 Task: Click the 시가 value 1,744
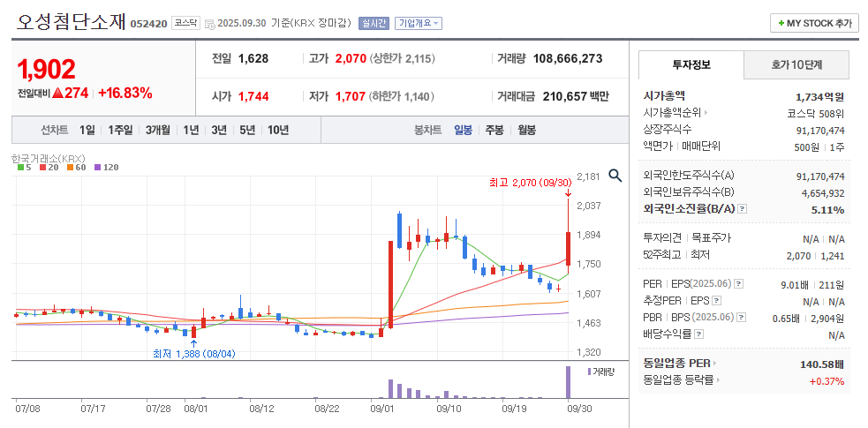pos(253,97)
